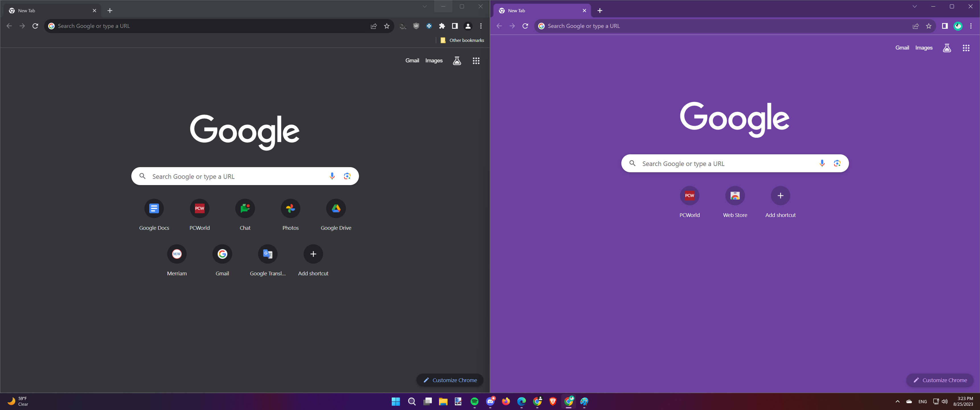
Task: Open guest profile icon in dark window
Action: point(468,26)
